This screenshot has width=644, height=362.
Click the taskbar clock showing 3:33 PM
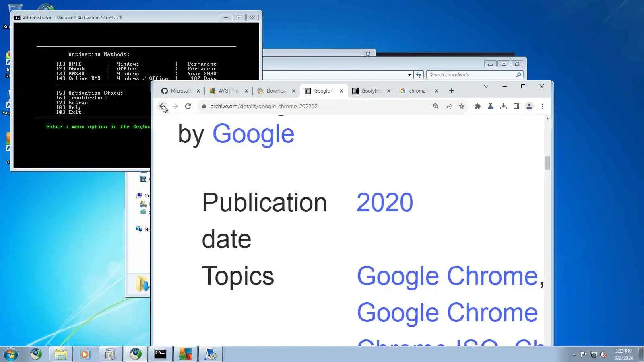(x=623, y=354)
